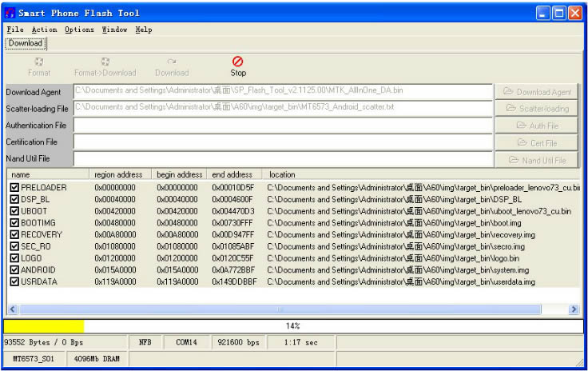This screenshot has width=588, height=371.
Task: Open the Options menu
Action: (x=79, y=30)
